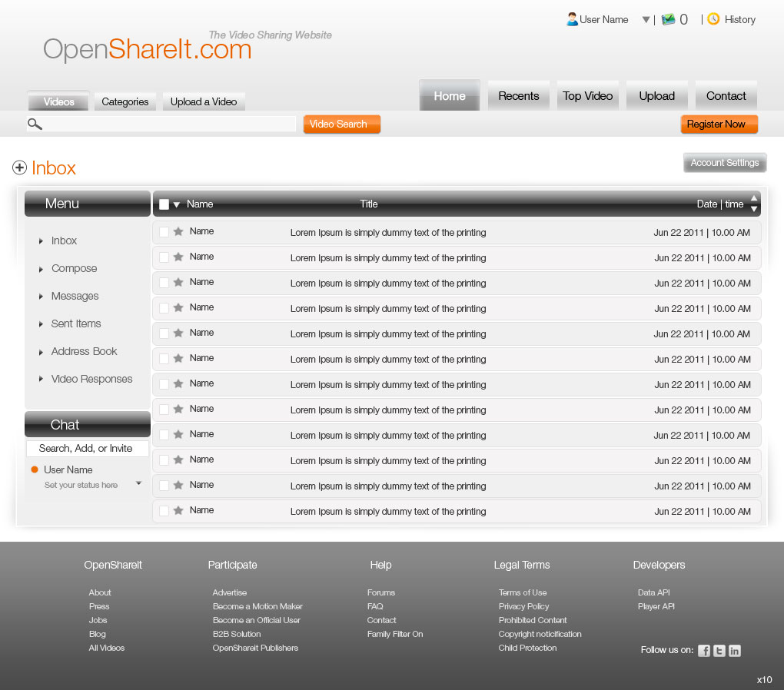Click the video search input field
784x690 pixels.
pyautogui.click(x=161, y=124)
